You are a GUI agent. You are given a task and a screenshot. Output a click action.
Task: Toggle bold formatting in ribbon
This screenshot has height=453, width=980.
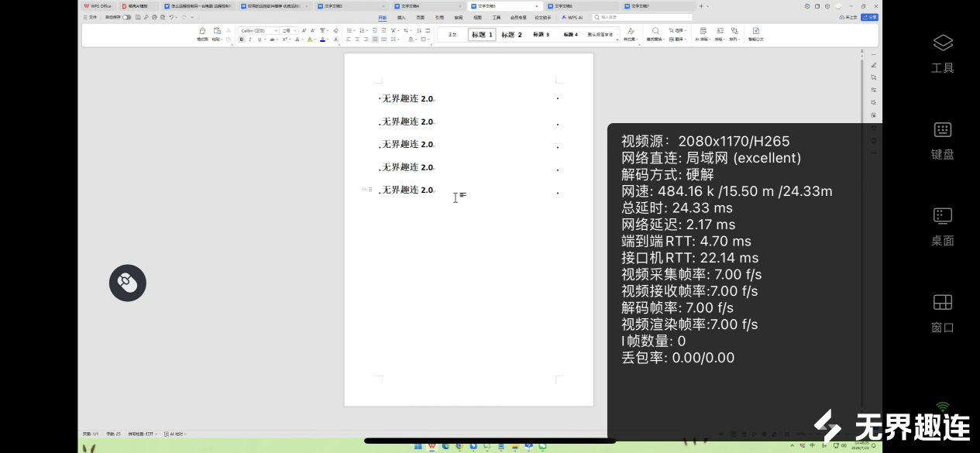(x=242, y=39)
